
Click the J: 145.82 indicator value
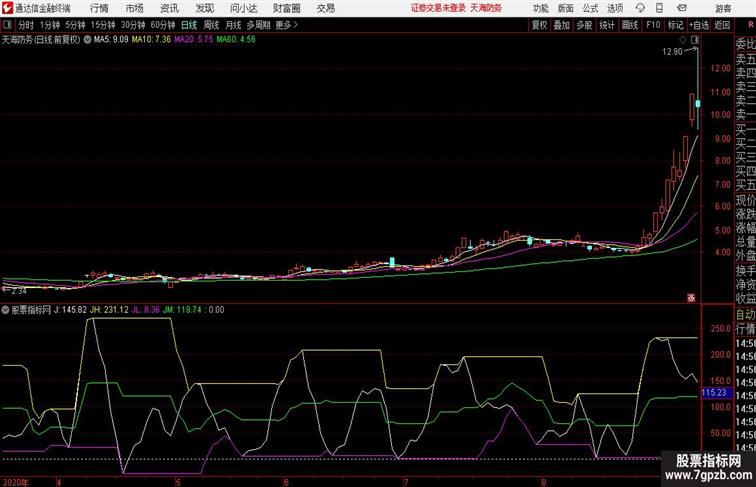pyautogui.click(x=70, y=310)
